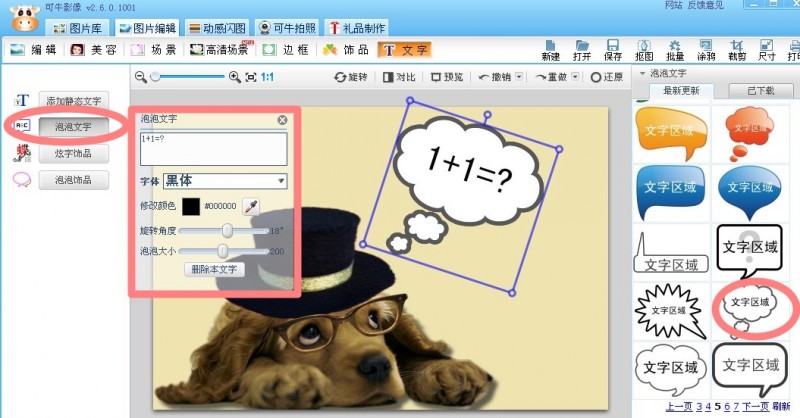Open the 可牛拍照 camera tab
Screen dimensions: 800x418
(287, 28)
